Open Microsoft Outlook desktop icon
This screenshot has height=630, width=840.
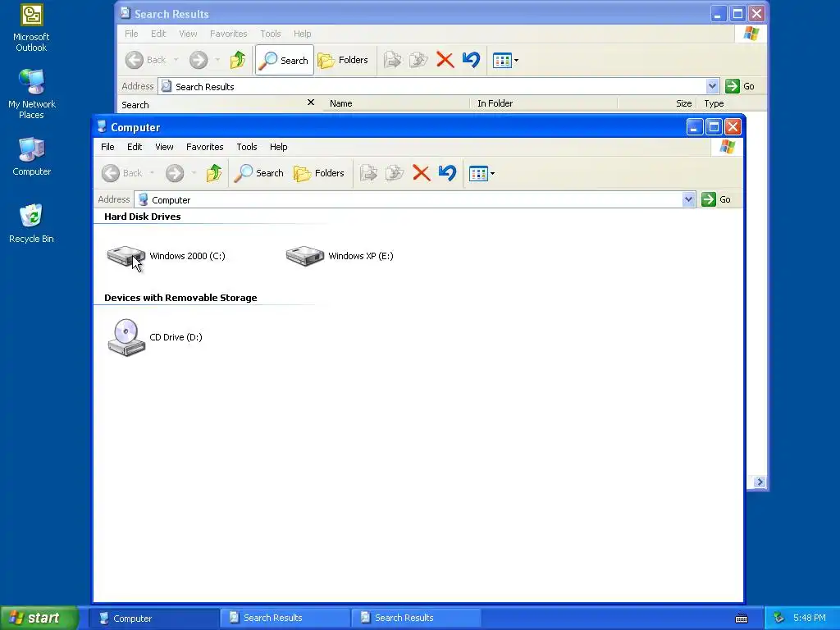point(32,29)
